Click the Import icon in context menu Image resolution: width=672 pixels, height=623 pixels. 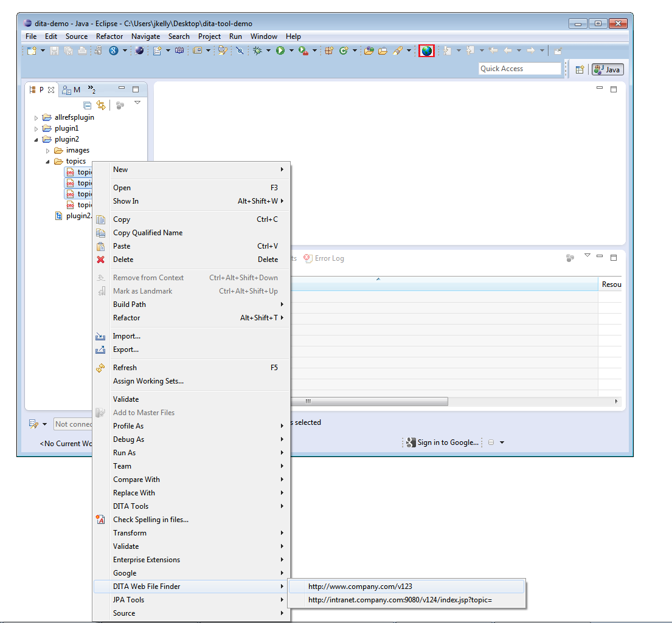101,336
